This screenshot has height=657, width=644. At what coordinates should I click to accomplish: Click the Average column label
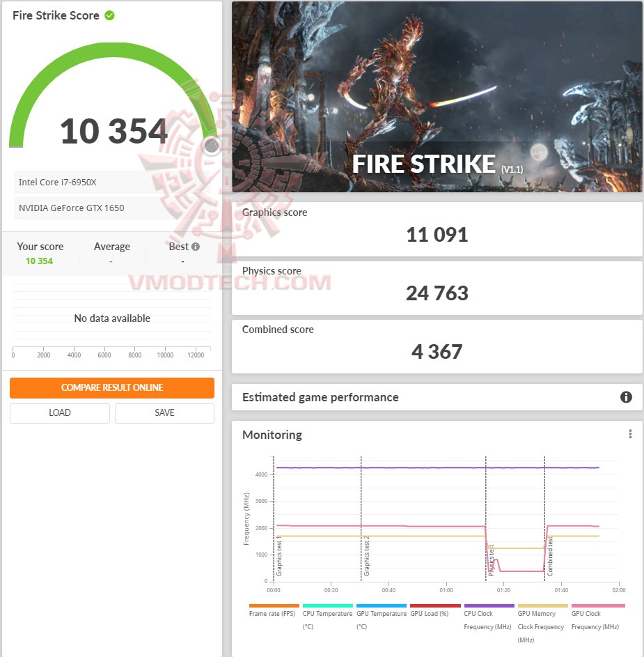[112, 247]
